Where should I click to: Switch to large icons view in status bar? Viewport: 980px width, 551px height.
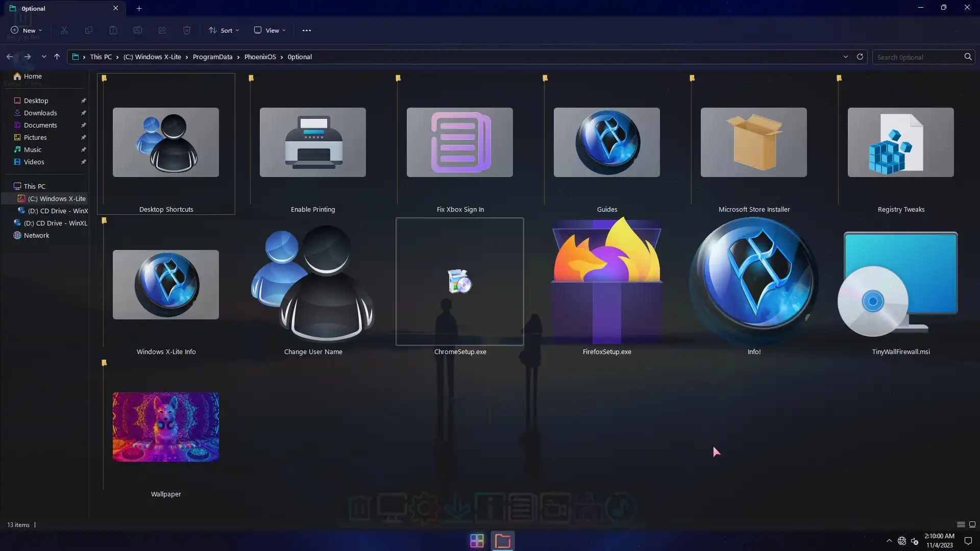[x=972, y=524]
